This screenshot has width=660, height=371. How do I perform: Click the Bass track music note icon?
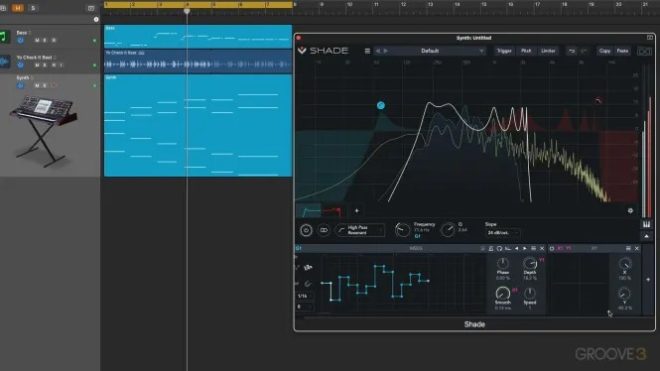5,37
